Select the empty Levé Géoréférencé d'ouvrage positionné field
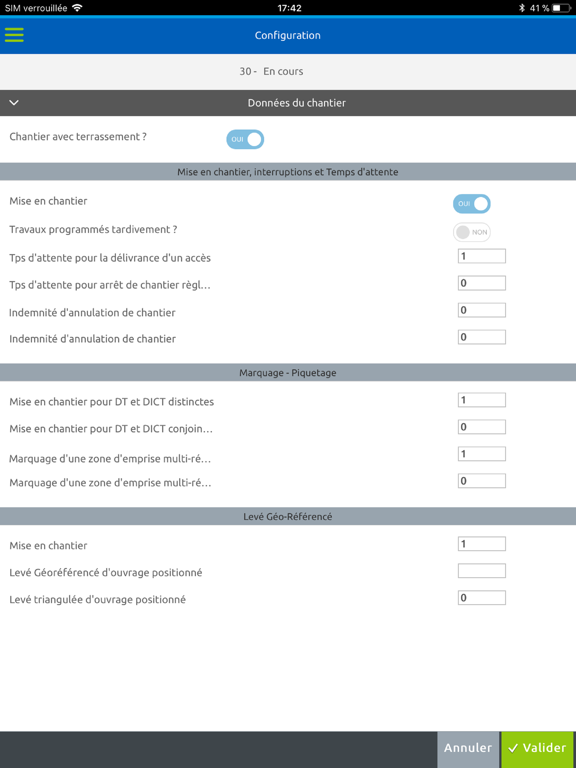Screen dimensions: 576x768 tap(481, 571)
